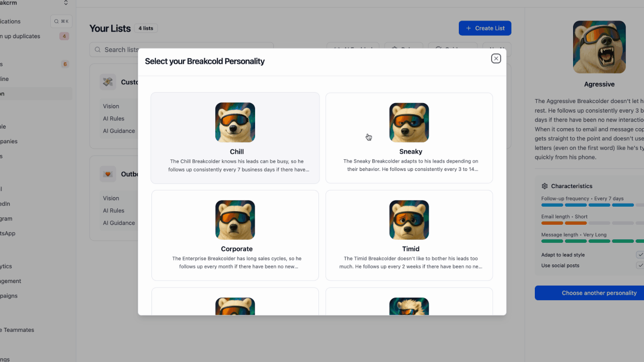
Task: Pick the Timid bear avatar
Action: [409, 220]
